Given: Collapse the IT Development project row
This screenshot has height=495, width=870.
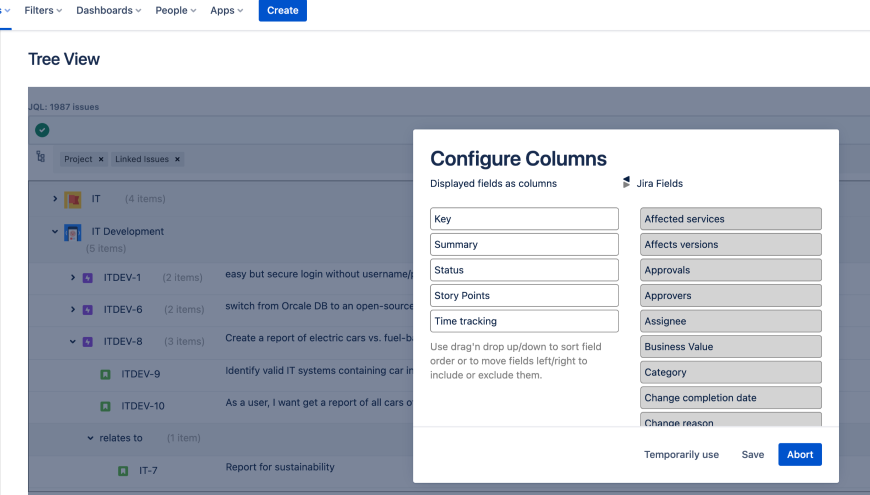Looking at the screenshot, I should [55, 231].
